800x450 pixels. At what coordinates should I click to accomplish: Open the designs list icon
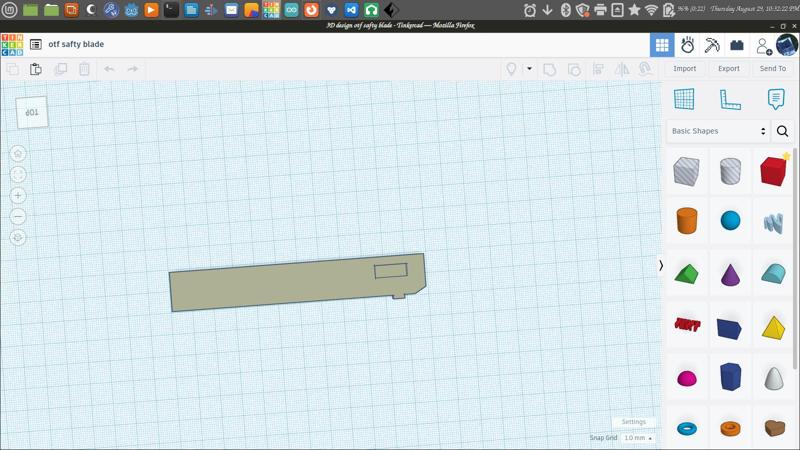[36, 44]
